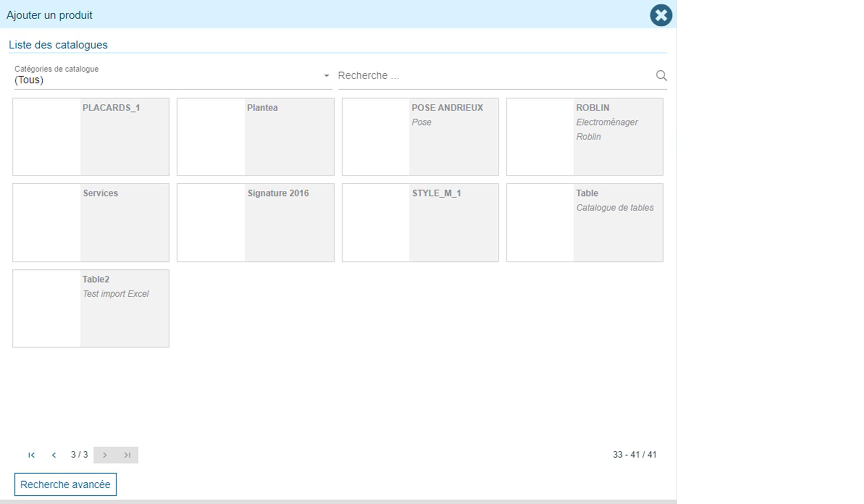Close the Ajouter un produit dialog
The height and width of the screenshot is (504, 864).
pos(661,15)
